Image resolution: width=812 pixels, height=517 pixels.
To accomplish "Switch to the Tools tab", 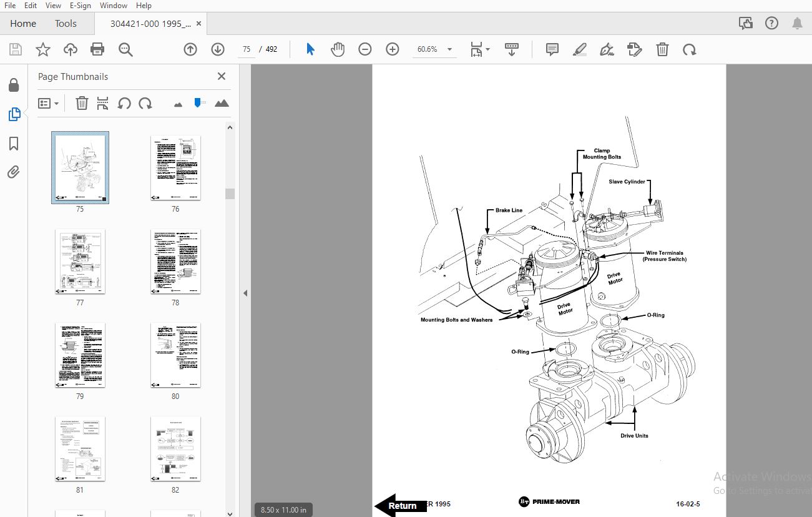I will [x=66, y=24].
